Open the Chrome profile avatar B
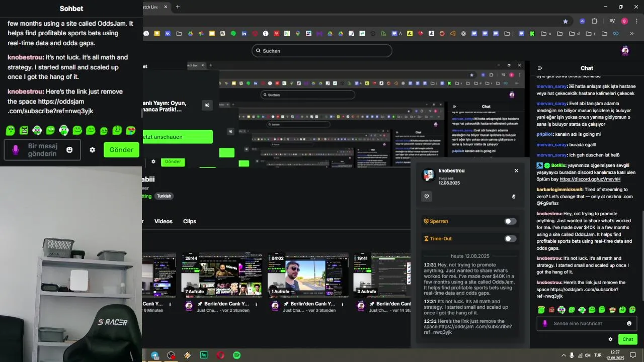644x362 pixels. tap(624, 21)
